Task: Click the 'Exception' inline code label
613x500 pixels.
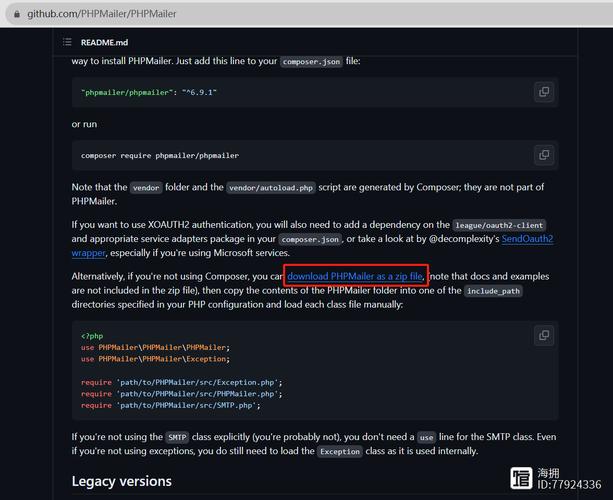Action: 340,452
